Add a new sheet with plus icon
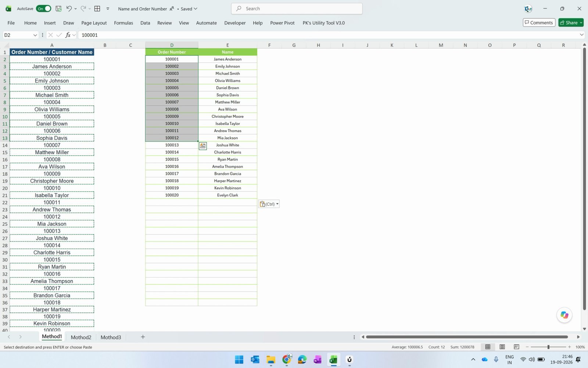This screenshot has width=588, height=368. point(143,337)
